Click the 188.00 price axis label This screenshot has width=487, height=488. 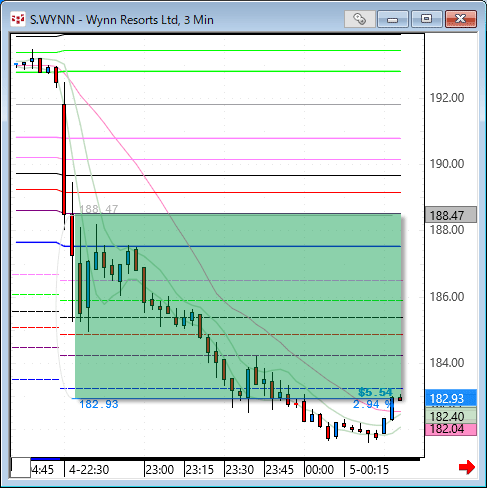tap(447, 230)
